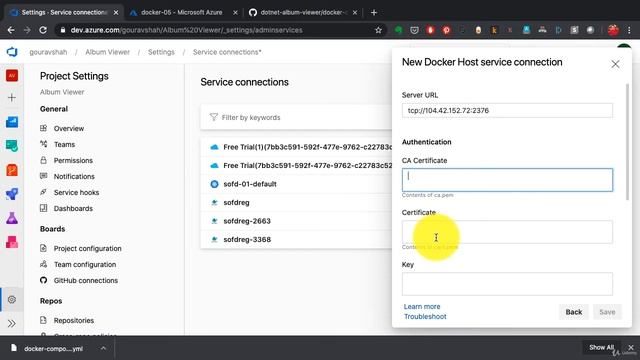Open Team configuration under Boards
Screen dimensions: 640x360
(85, 264)
